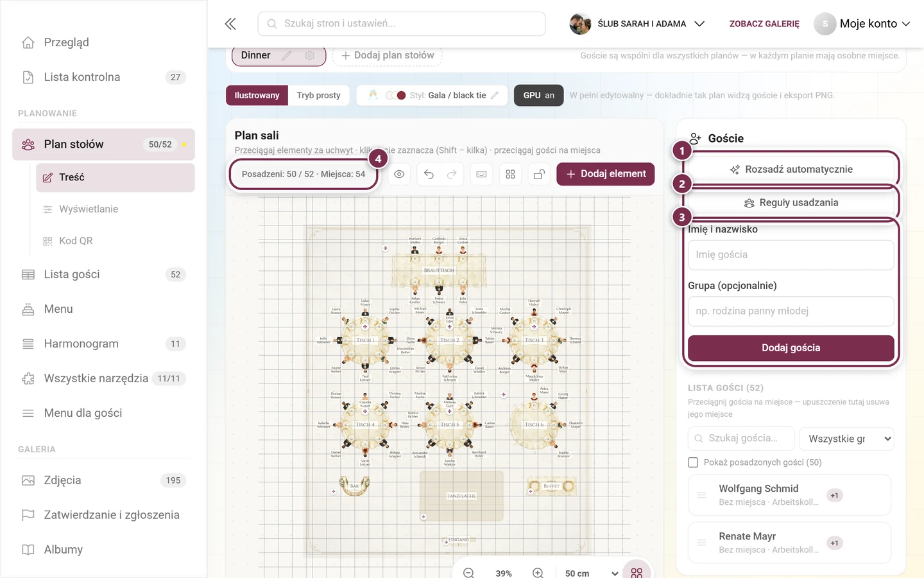Click 'Rozsadź automatycznie'
Screen dimensions: 924x578
tap(791, 170)
